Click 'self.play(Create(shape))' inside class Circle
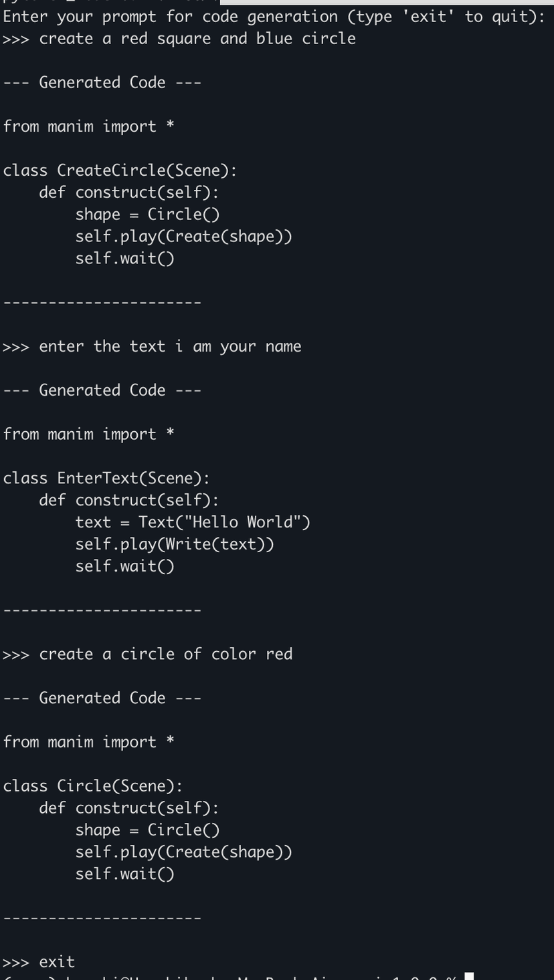The height and width of the screenshot is (980, 554). point(183,852)
